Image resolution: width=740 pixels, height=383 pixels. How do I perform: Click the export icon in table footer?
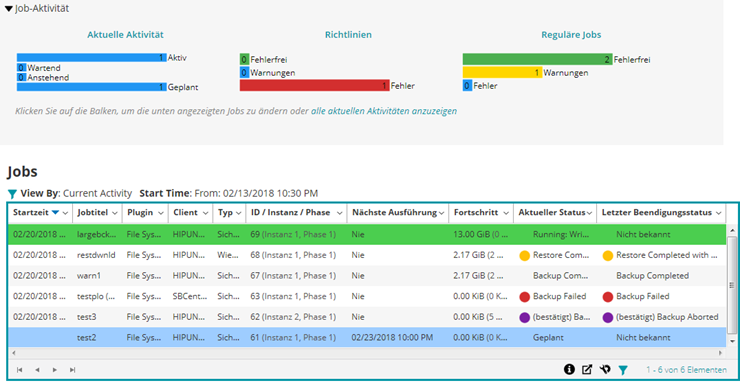coord(587,369)
